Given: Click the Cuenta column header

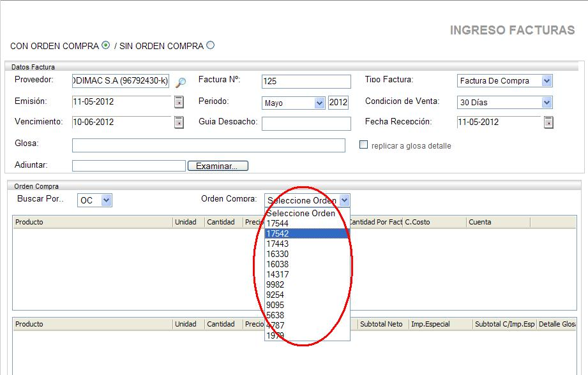Looking at the screenshot, I should point(499,222).
